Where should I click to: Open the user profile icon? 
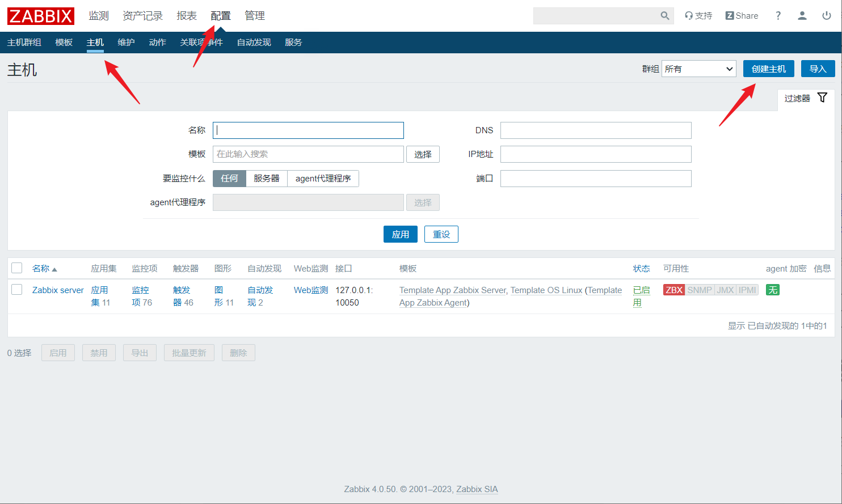click(802, 16)
